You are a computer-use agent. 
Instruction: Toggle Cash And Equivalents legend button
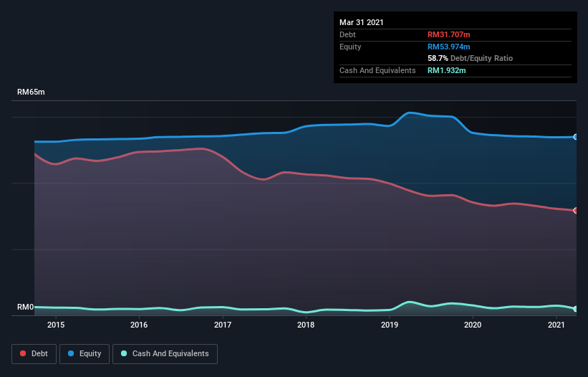pos(165,354)
